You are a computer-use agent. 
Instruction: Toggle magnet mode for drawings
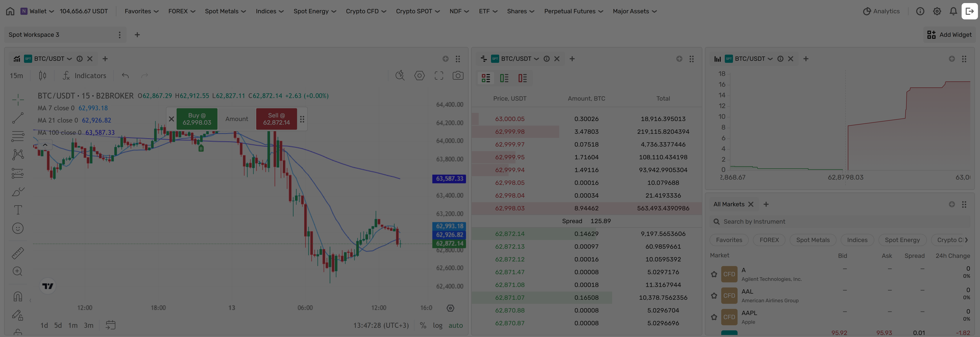click(x=18, y=296)
